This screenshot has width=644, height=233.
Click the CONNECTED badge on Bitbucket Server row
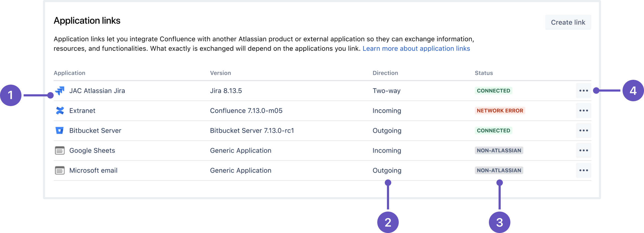tap(493, 130)
